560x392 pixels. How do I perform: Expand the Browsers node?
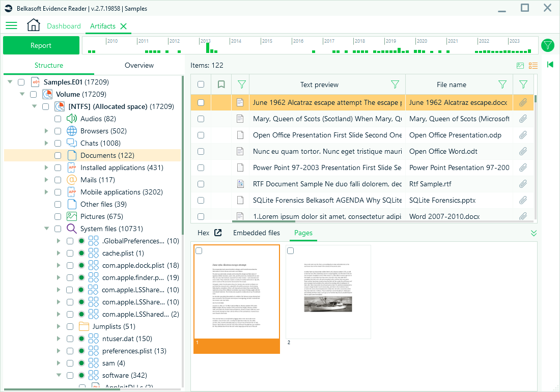click(x=46, y=131)
